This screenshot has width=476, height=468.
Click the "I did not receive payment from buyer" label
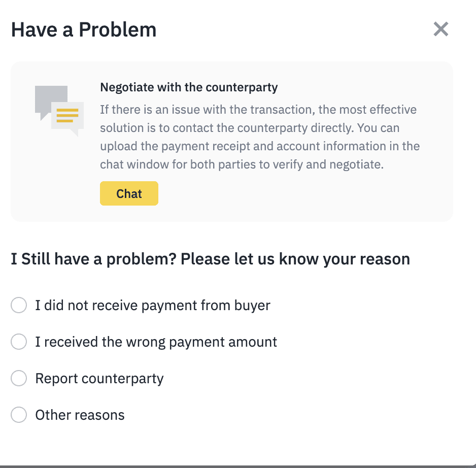coord(152,306)
